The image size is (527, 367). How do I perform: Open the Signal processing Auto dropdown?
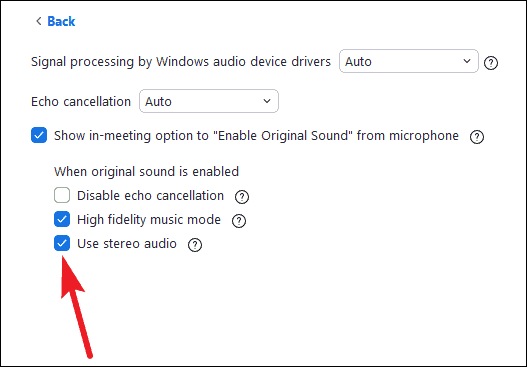click(x=409, y=61)
